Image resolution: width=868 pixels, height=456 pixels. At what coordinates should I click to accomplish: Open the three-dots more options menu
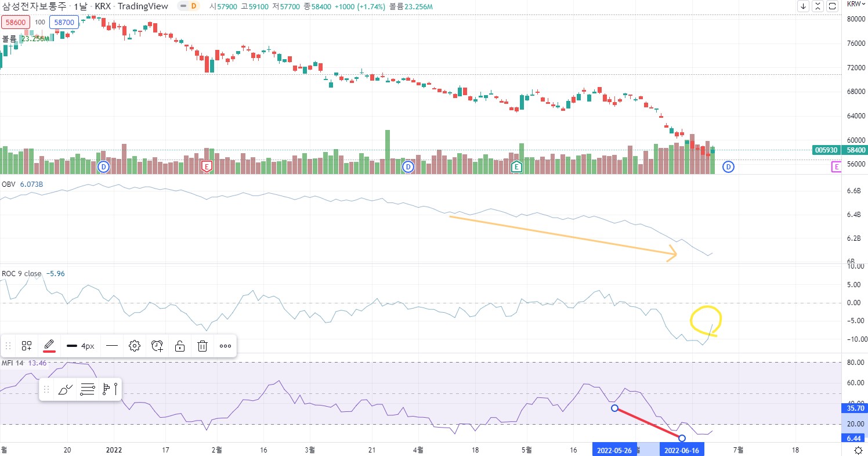225,346
